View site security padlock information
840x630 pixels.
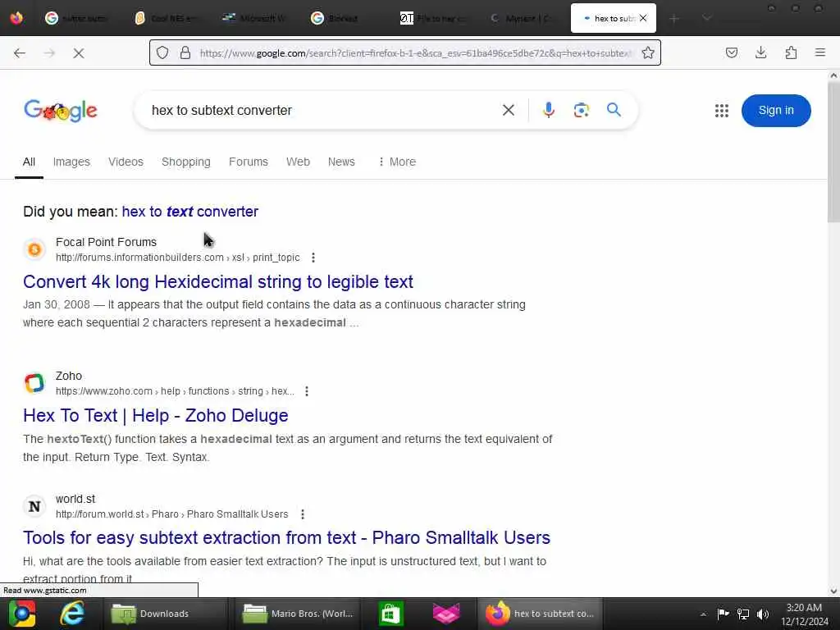tap(185, 52)
